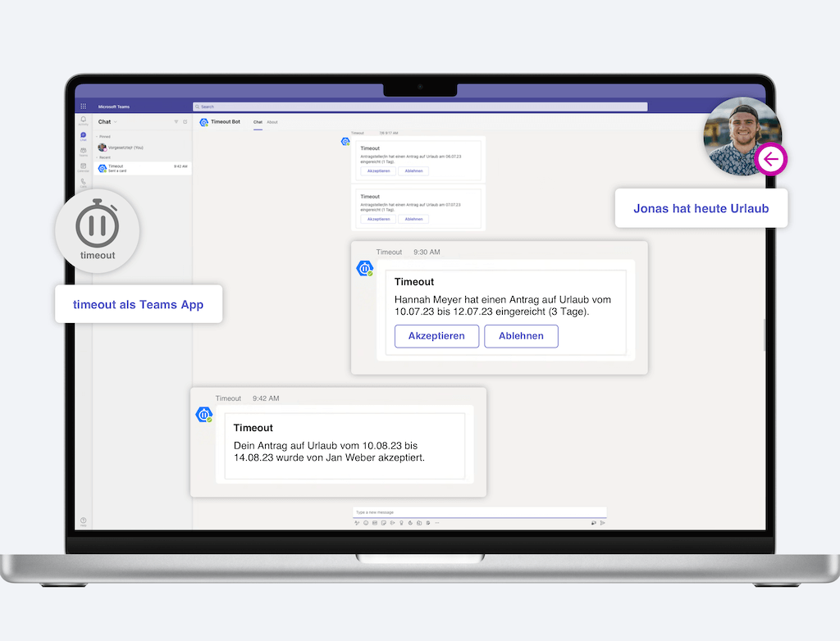Click the text formatting icon below the message box
Screen dimensions: 840x641
(358, 522)
